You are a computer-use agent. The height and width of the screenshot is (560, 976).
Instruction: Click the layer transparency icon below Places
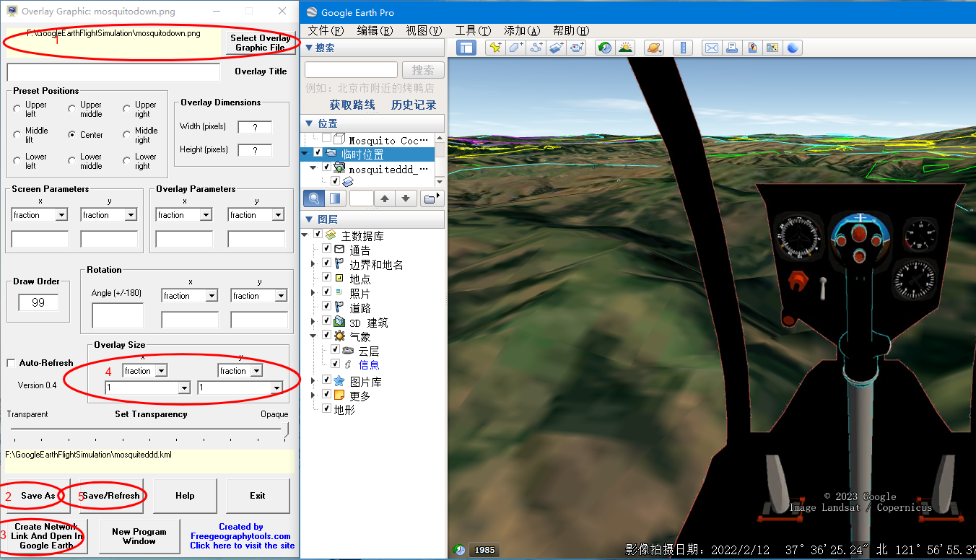click(335, 198)
